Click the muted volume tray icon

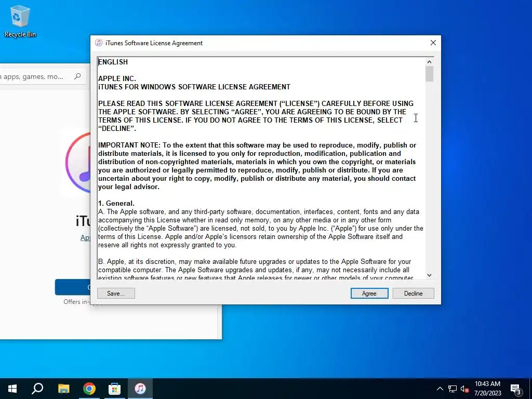464,389
